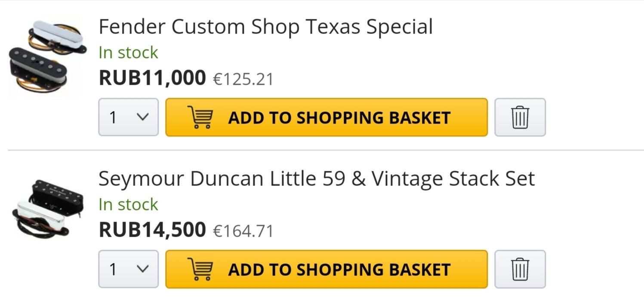Viewport: 644px width, 297px height.
Task: Click the €125.21 euro price
Action: pos(243,79)
